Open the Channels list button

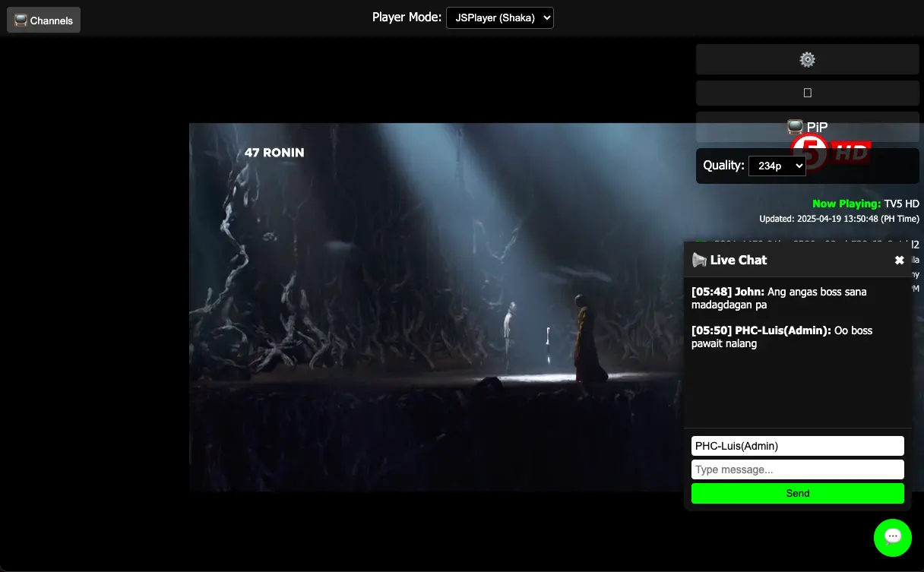click(x=43, y=20)
